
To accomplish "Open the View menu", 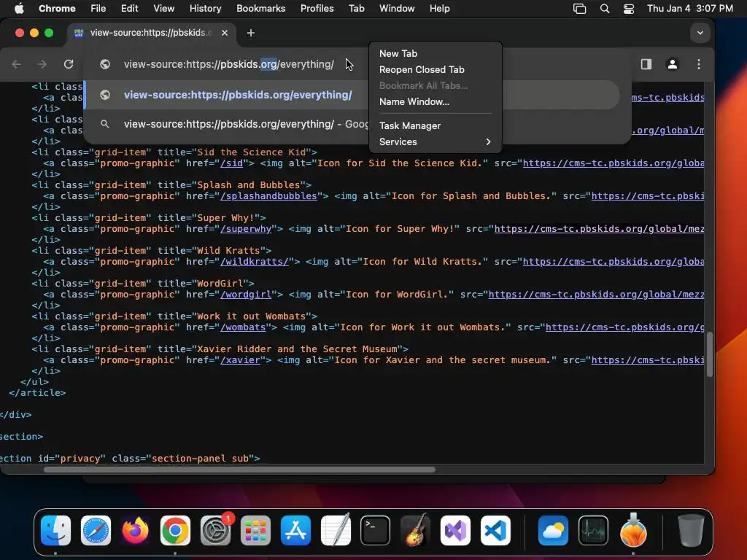I will click(x=163, y=8).
